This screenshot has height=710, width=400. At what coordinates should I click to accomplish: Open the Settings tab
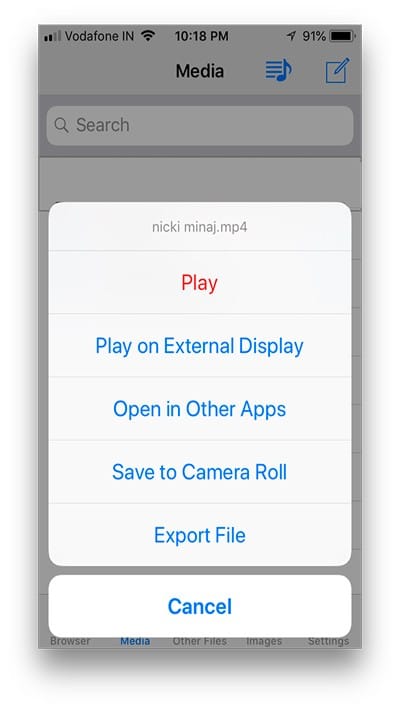[x=328, y=641]
